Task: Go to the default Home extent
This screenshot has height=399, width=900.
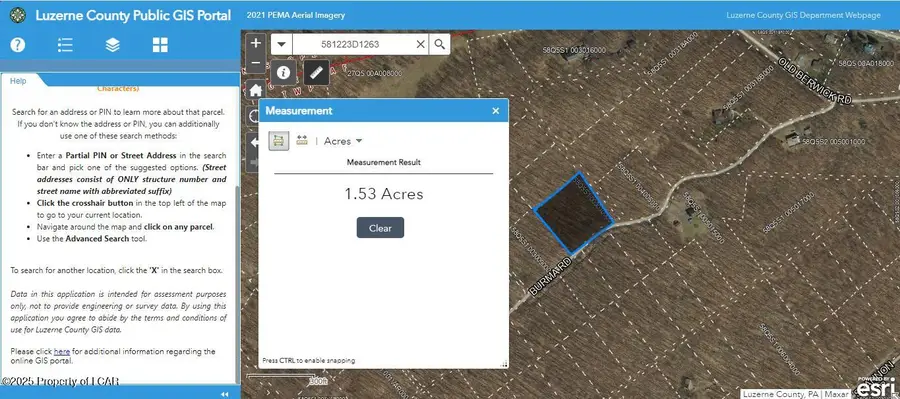Action: click(x=256, y=90)
